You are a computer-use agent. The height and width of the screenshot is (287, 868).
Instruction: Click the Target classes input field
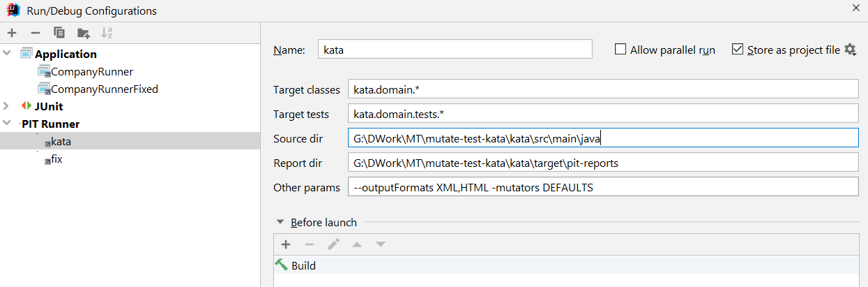coord(602,89)
